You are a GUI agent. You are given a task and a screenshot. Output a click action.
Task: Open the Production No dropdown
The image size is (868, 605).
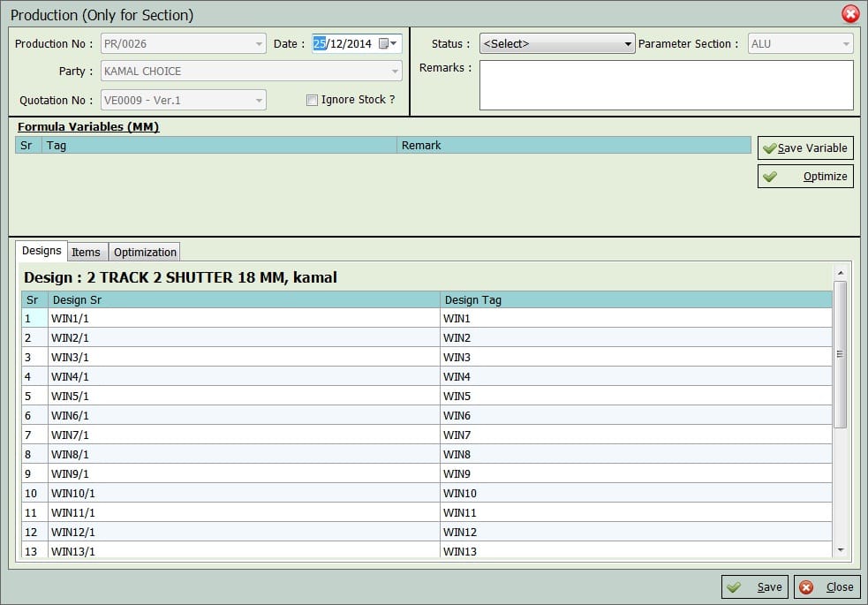pyautogui.click(x=183, y=42)
